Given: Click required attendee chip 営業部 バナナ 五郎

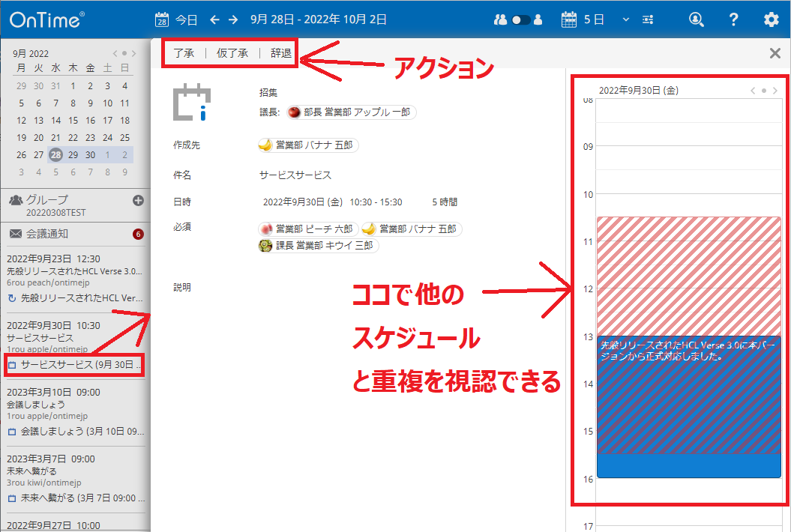Looking at the screenshot, I should point(412,229).
